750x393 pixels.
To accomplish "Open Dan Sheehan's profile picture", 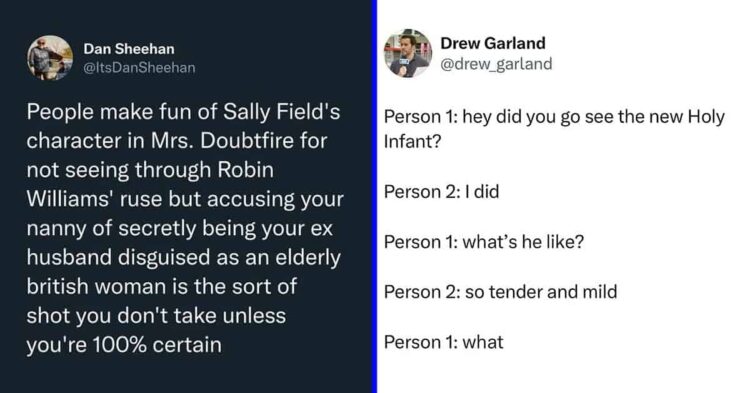I will pos(50,58).
